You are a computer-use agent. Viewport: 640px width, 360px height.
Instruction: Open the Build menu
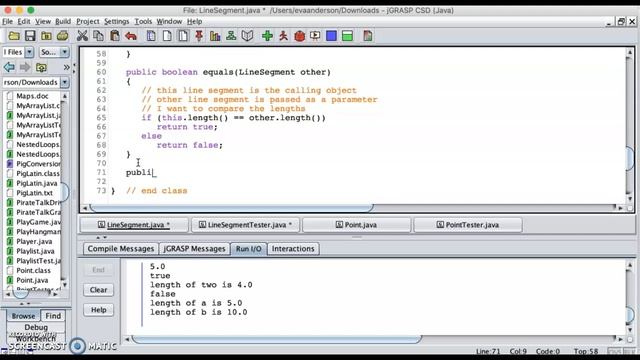[63, 21]
